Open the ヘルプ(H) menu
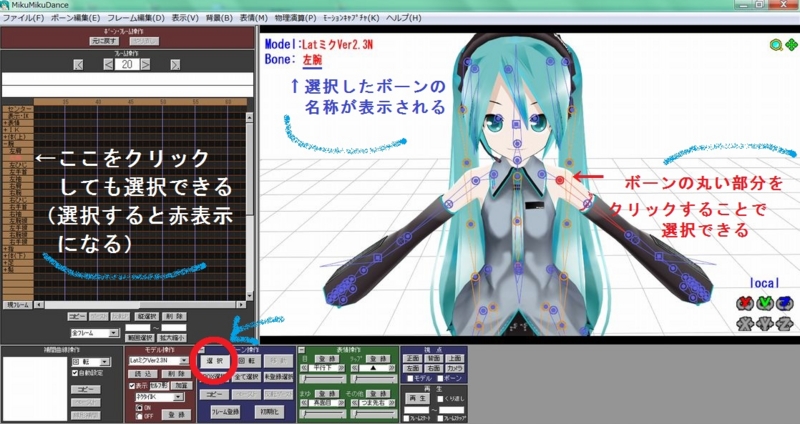The width and height of the screenshot is (800, 424). [x=404, y=18]
